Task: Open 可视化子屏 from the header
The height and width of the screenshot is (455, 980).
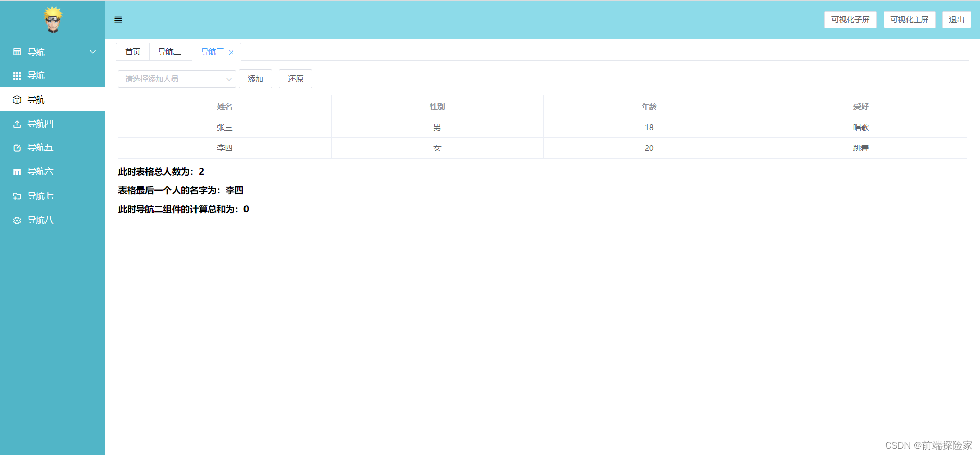Action: tap(850, 20)
